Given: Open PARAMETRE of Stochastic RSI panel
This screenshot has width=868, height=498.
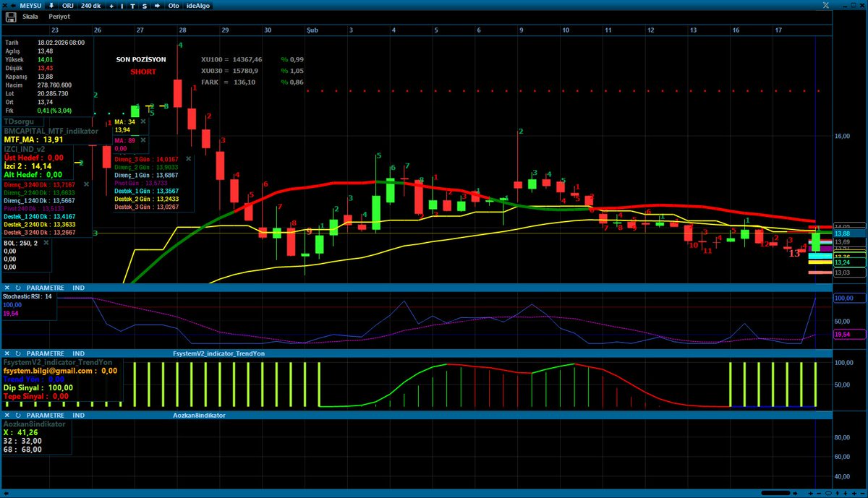Looking at the screenshot, I should 44,288.
